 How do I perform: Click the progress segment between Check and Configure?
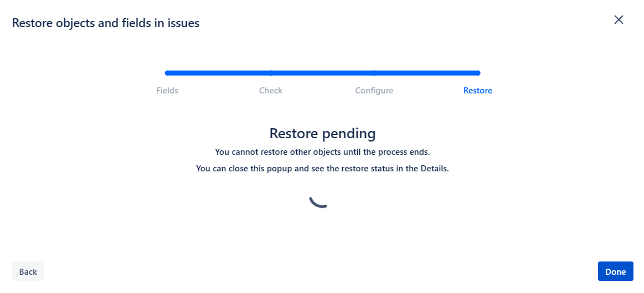[322, 73]
